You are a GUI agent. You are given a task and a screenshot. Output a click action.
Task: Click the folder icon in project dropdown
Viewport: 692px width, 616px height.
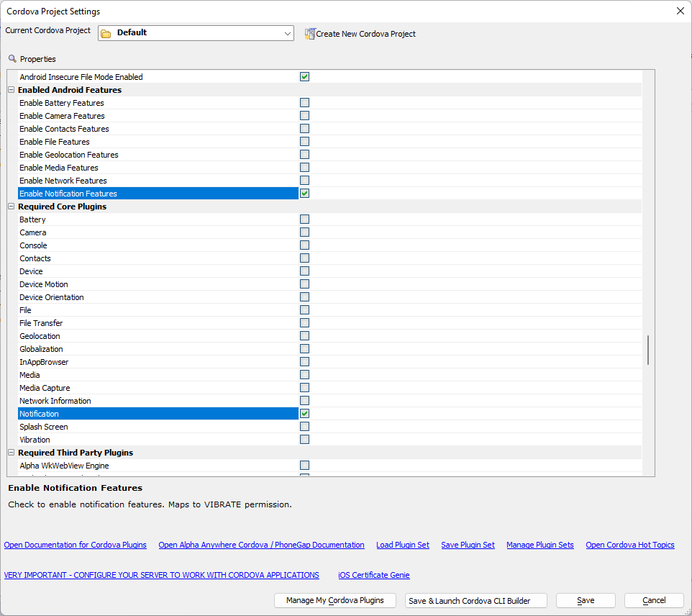[106, 34]
